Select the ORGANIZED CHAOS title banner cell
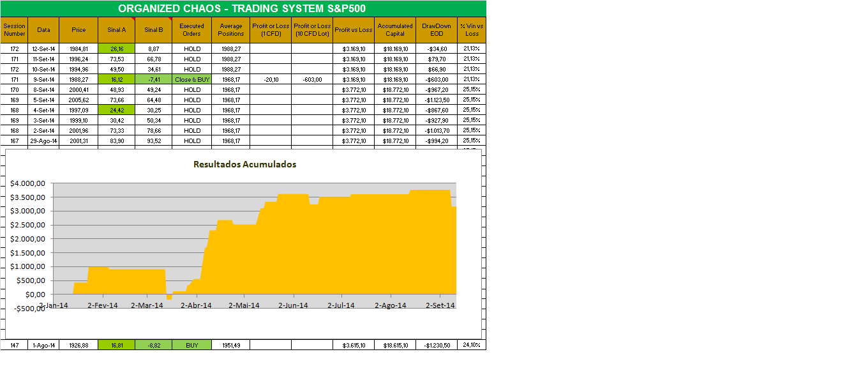 [x=243, y=8]
